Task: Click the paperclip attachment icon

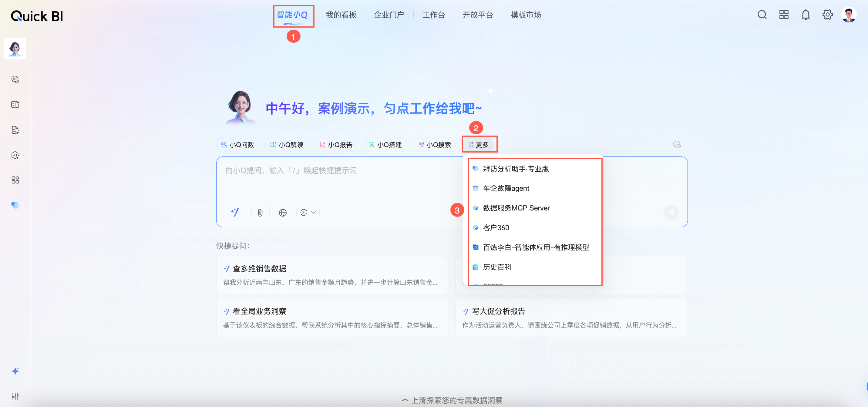Action: [x=260, y=213]
